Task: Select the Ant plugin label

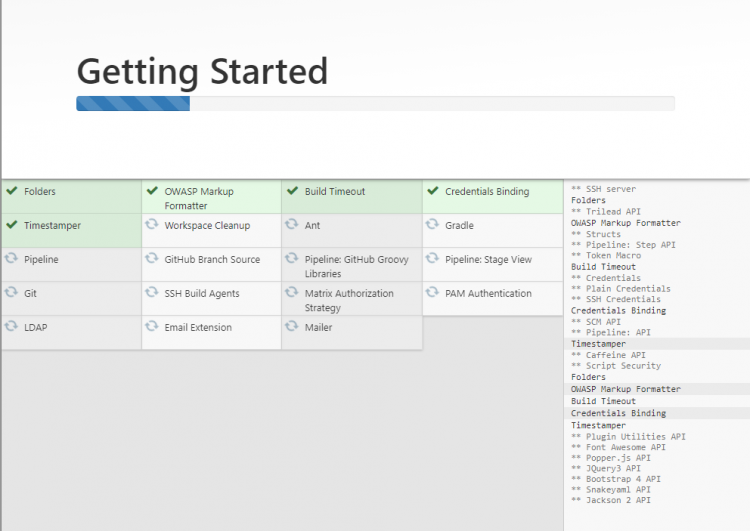Action: [312, 225]
